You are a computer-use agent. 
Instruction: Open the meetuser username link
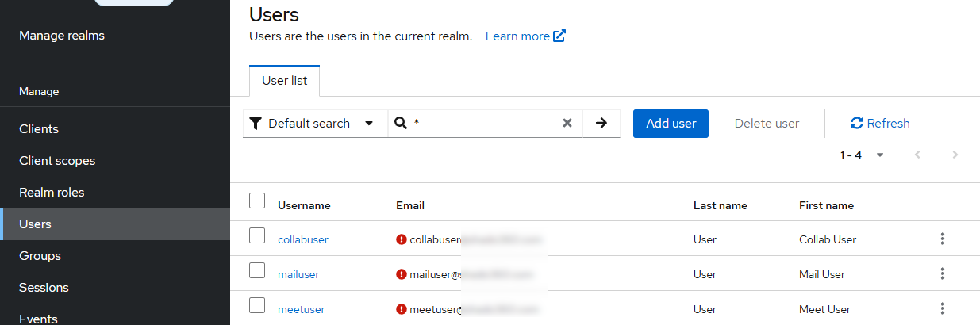click(302, 309)
